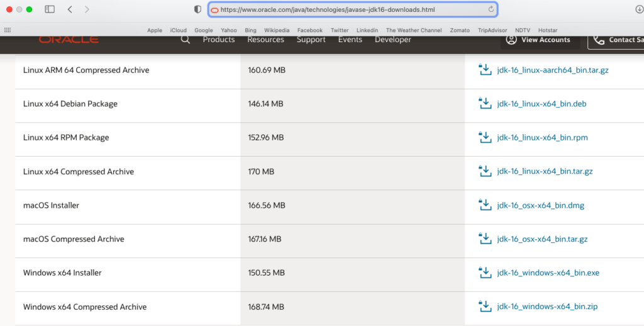Image resolution: width=644 pixels, height=326 pixels.
Task: Open Bing bookmark
Action: [250, 30]
